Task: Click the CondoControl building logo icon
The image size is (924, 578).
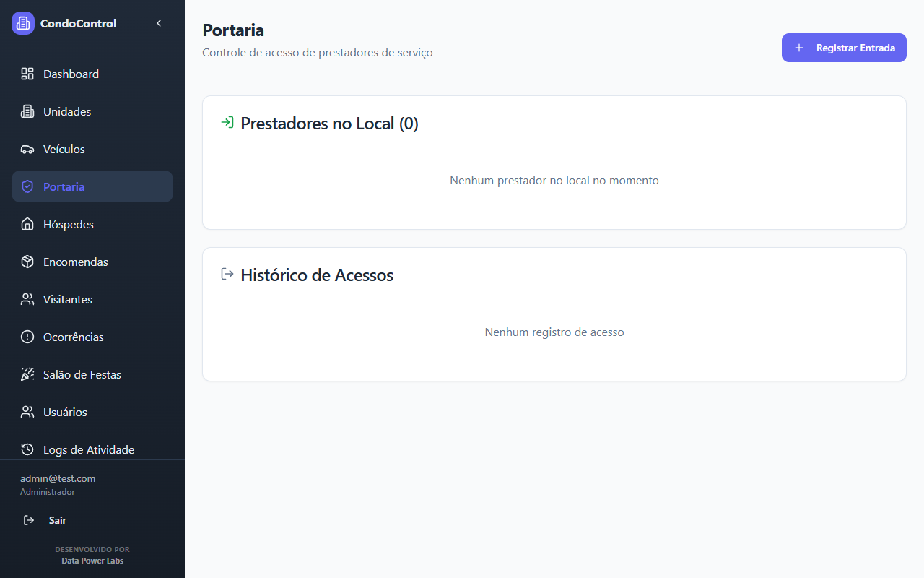Action: coord(23,23)
